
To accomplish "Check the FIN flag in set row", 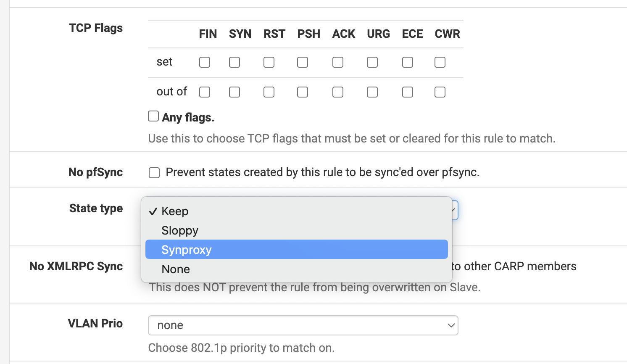I will click(205, 62).
